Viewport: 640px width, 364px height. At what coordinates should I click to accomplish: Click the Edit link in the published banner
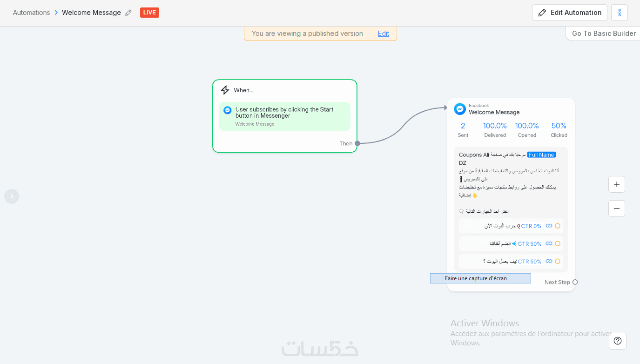pos(383,34)
